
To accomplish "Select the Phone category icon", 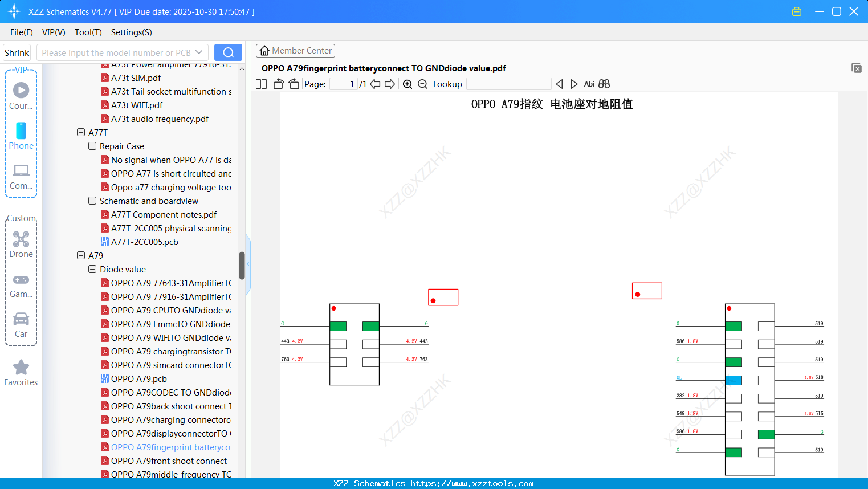I will tap(21, 136).
